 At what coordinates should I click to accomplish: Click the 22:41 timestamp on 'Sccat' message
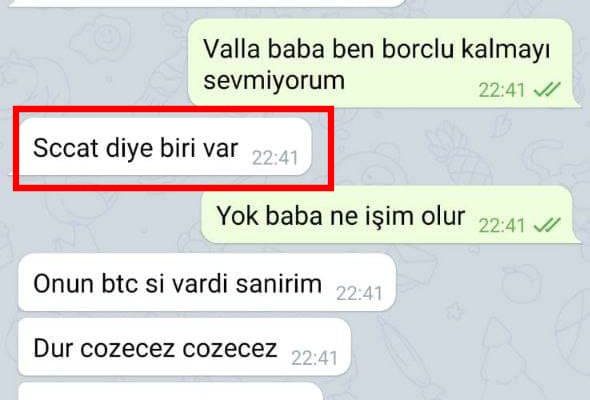tap(275, 158)
